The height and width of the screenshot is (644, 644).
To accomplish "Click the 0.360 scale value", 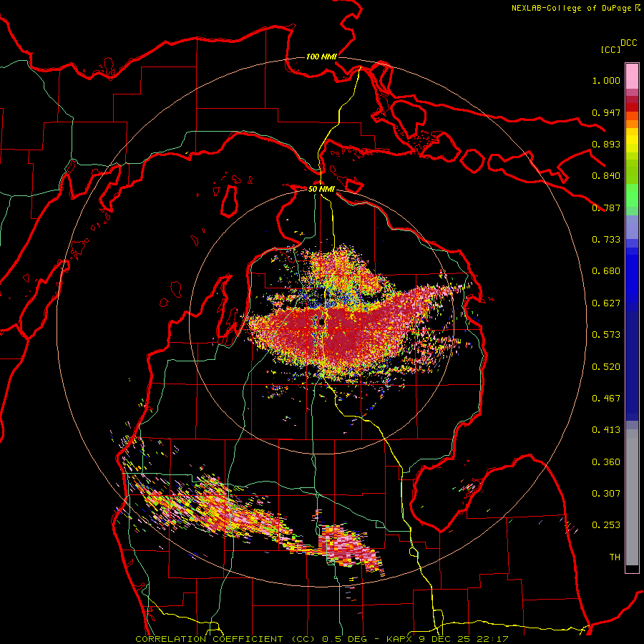I will [x=606, y=462].
